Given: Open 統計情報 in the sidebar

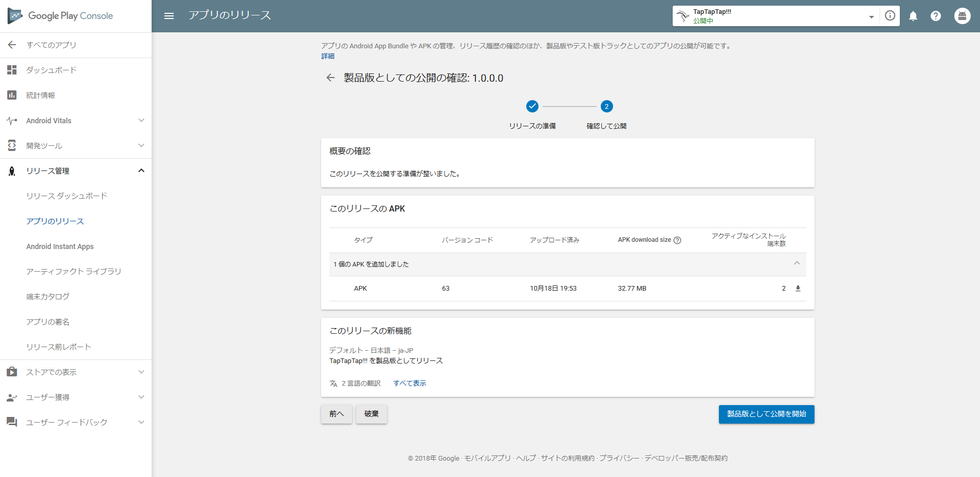Looking at the screenshot, I should pos(41,96).
